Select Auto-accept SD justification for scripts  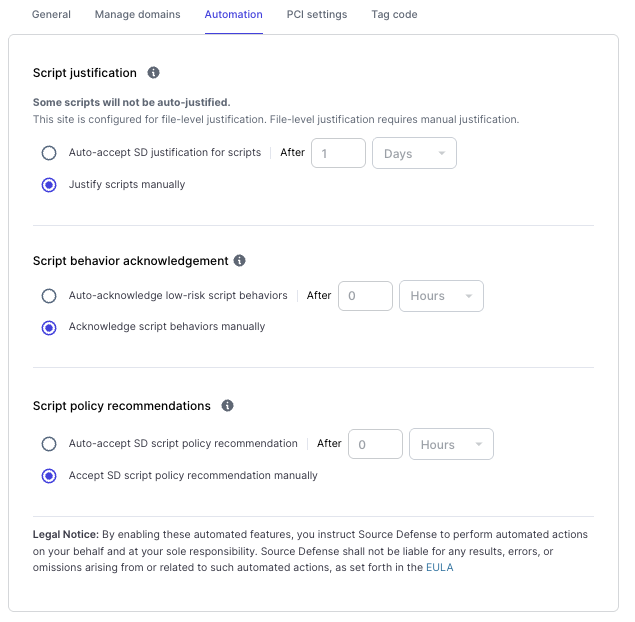click(x=49, y=153)
